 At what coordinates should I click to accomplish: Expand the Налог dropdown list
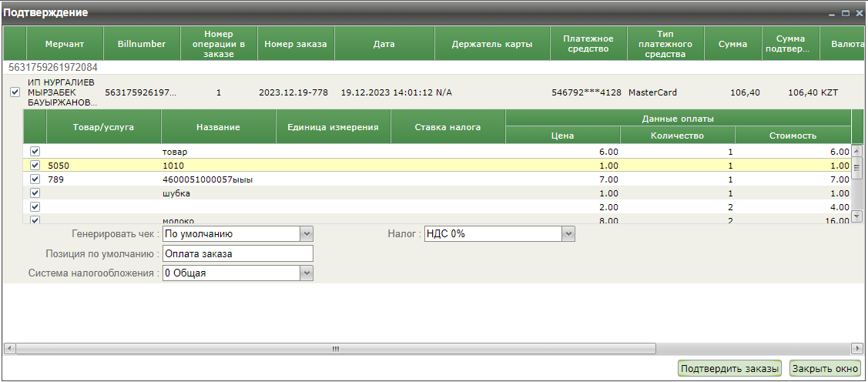coord(568,233)
